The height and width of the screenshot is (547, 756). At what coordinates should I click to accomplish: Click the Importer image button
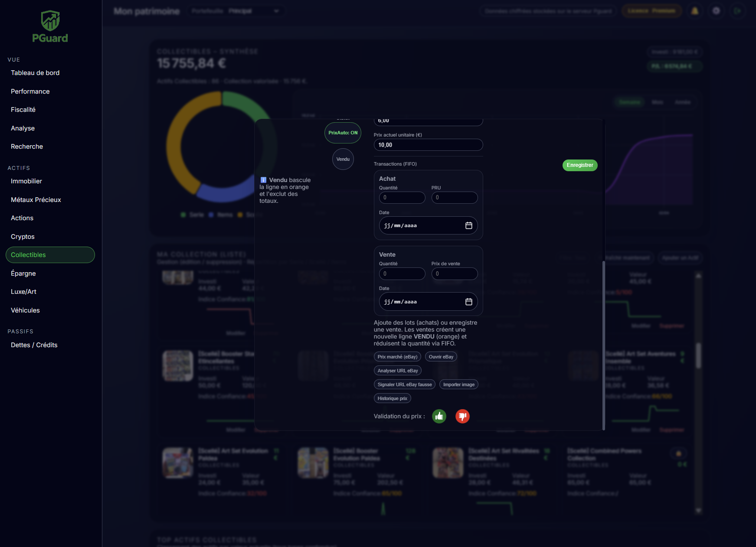pyautogui.click(x=458, y=384)
